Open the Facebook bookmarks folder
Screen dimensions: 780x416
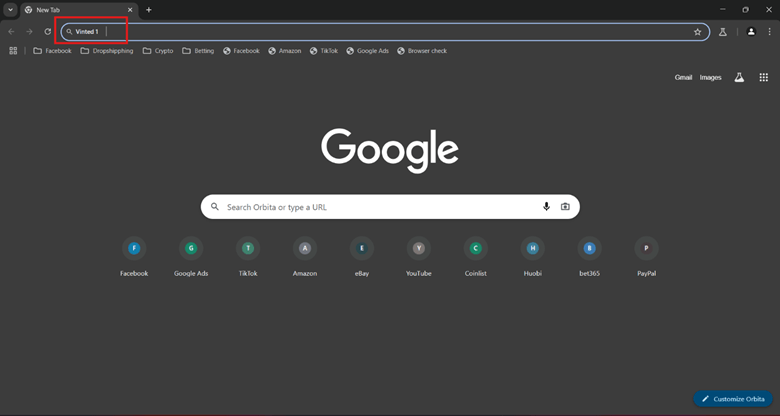pyautogui.click(x=52, y=51)
